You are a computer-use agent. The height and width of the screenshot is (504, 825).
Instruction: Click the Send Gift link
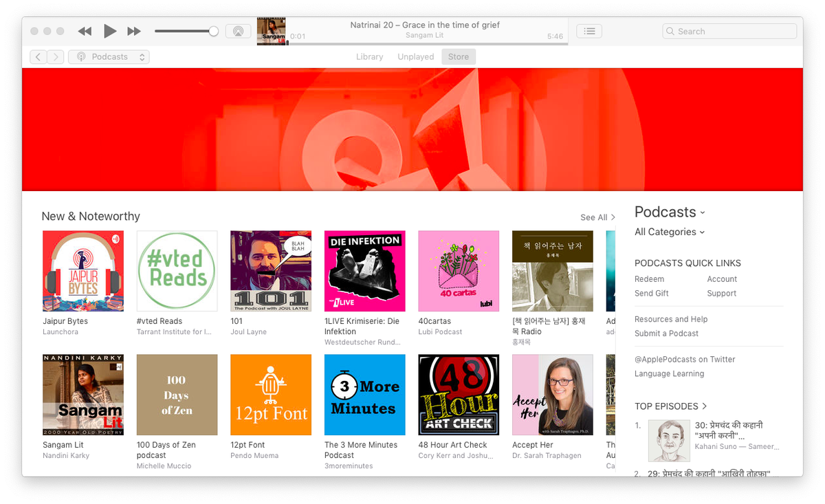pyautogui.click(x=652, y=293)
